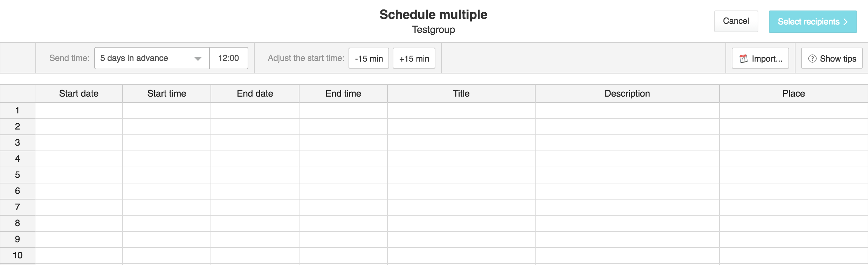
Task: Click the Start time cell in row 2
Action: pyautogui.click(x=167, y=127)
